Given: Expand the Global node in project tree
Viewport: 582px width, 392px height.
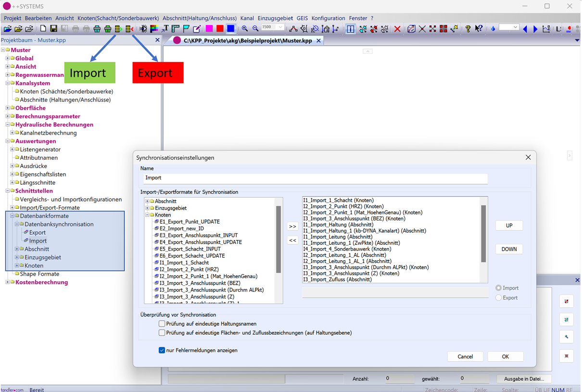Looking at the screenshot, I should click(8, 58).
